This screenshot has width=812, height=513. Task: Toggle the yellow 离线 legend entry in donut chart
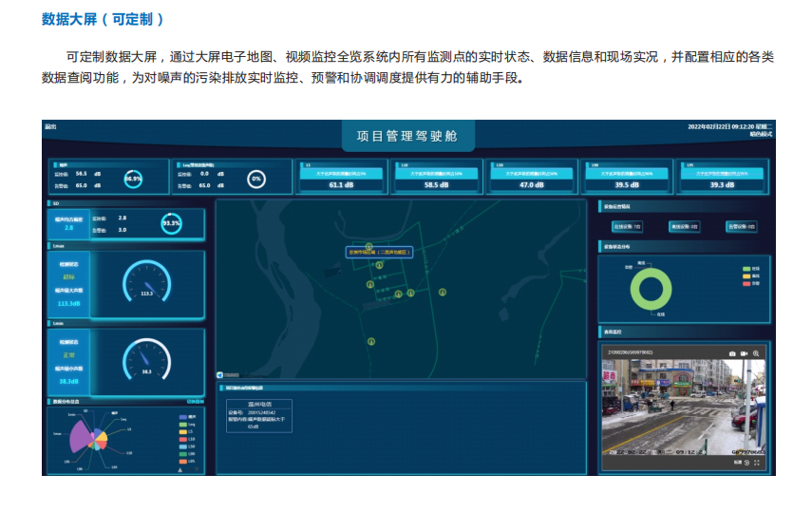748,275
